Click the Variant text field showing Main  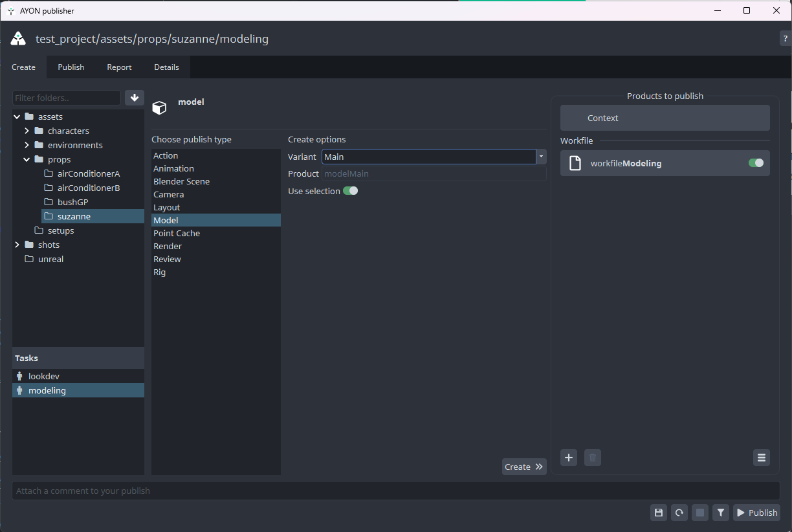click(x=429, y=157)
